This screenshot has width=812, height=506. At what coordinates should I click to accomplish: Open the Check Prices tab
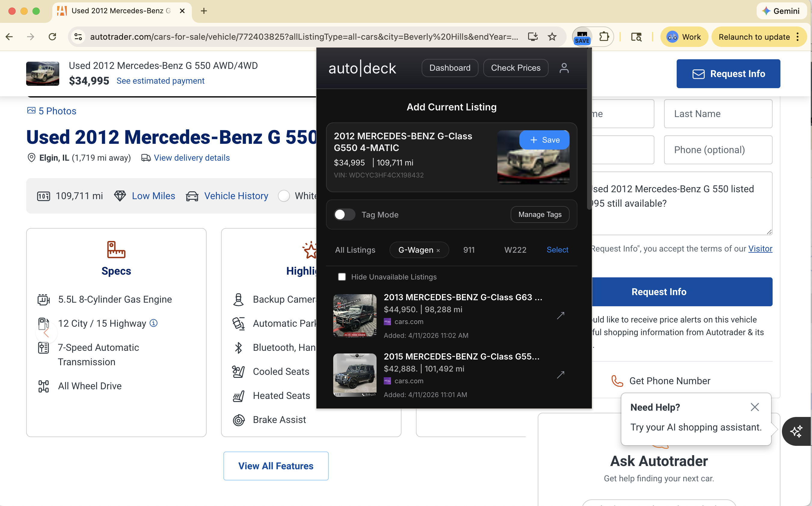tap(515, 68)
